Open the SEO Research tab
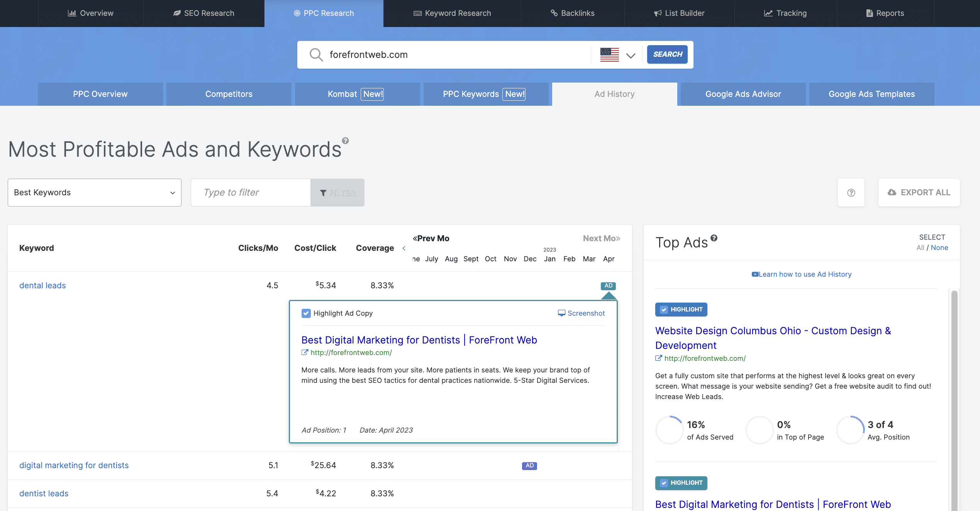This screenshot has width=980, height=511. click(203, 13)
